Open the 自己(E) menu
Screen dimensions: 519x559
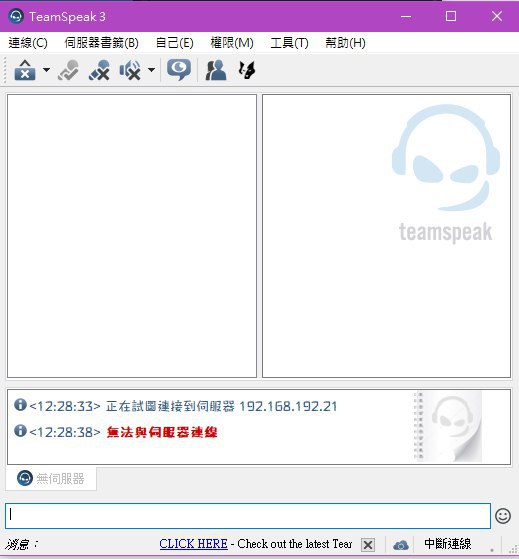coord(175,43)
